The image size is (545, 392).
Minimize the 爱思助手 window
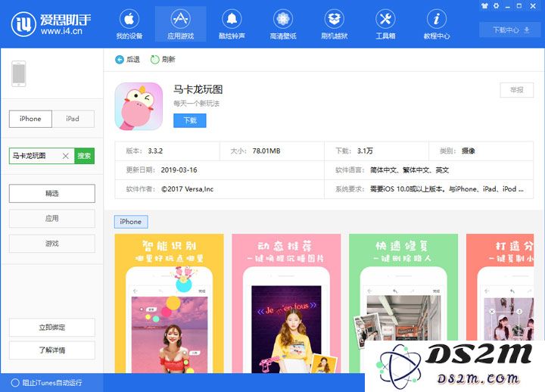[x=507, y=6]
